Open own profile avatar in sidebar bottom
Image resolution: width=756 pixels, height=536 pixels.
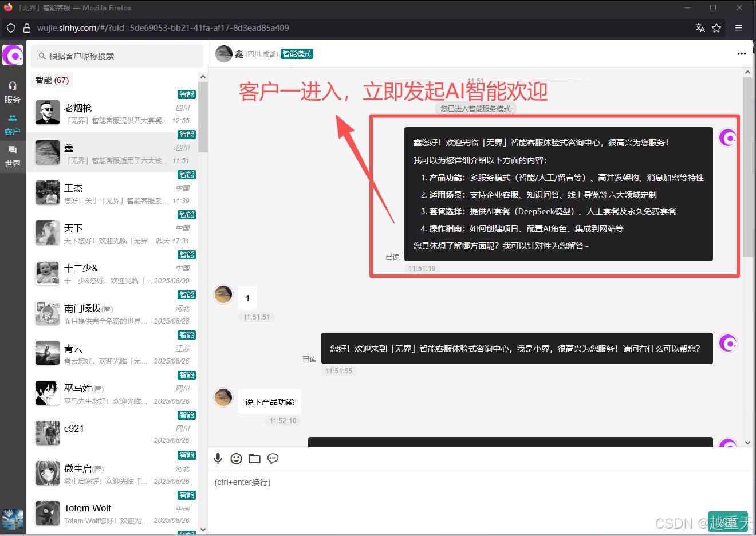click(13, 519)
